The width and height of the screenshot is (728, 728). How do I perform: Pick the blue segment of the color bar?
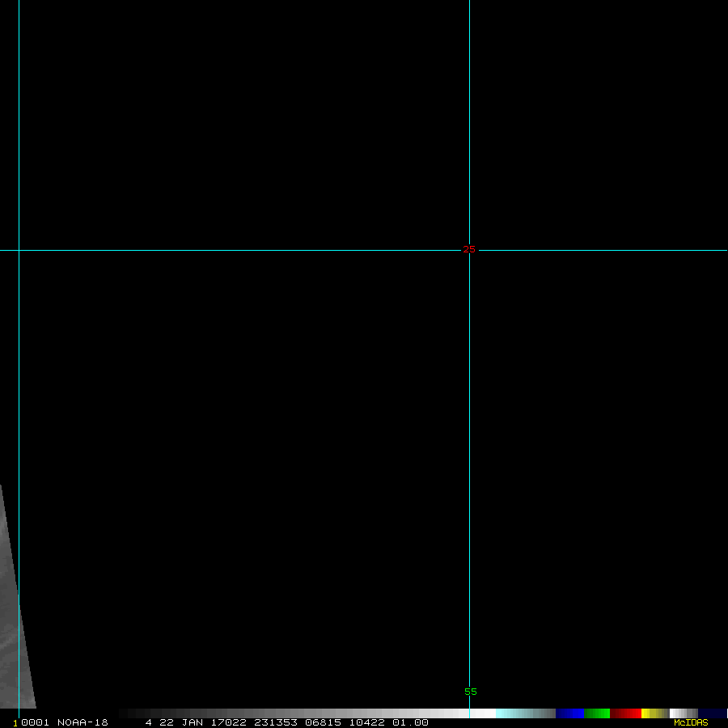[x=569, y=713]
